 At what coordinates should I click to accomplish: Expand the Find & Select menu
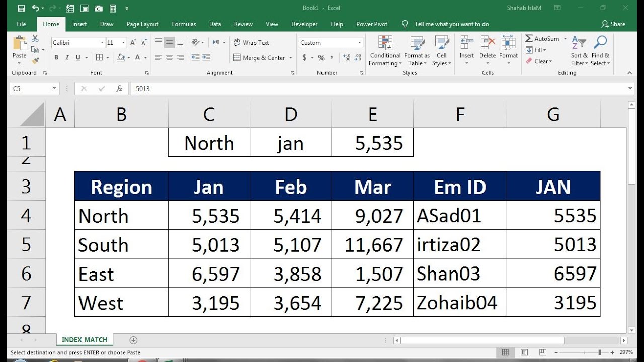(x=600, y=50)
